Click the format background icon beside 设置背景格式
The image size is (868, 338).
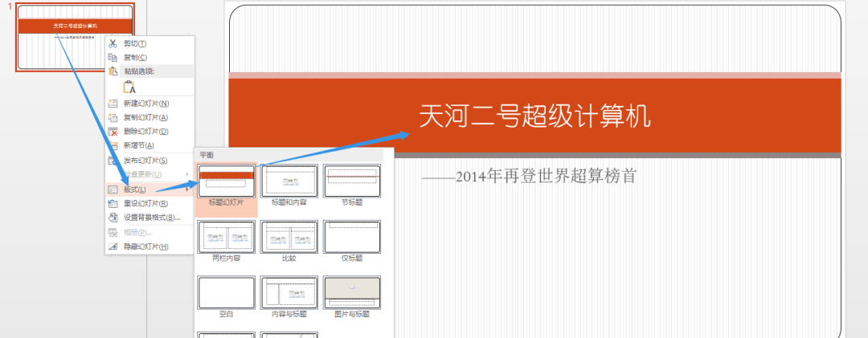tap(113, 218)
